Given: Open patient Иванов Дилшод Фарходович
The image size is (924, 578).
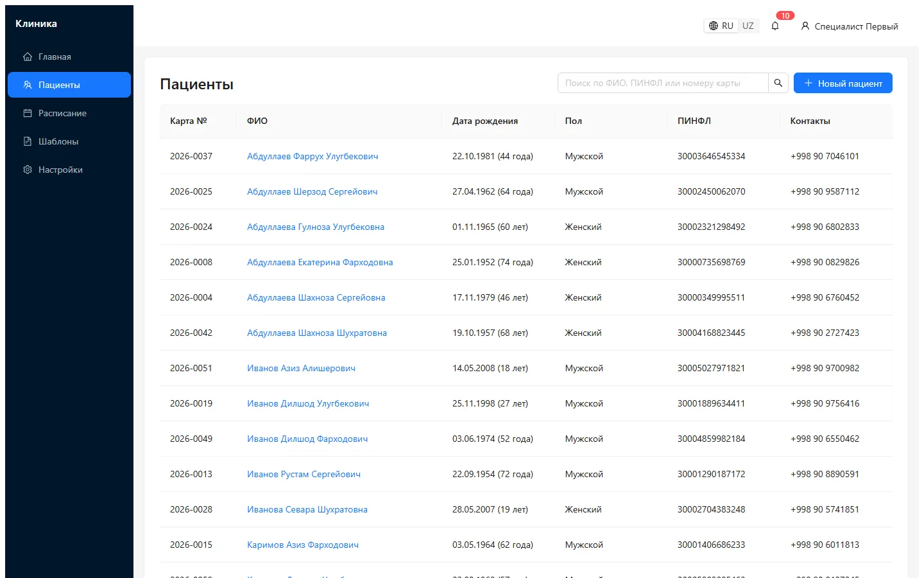Looking at the screenshot, I should (x=307, y=439).
